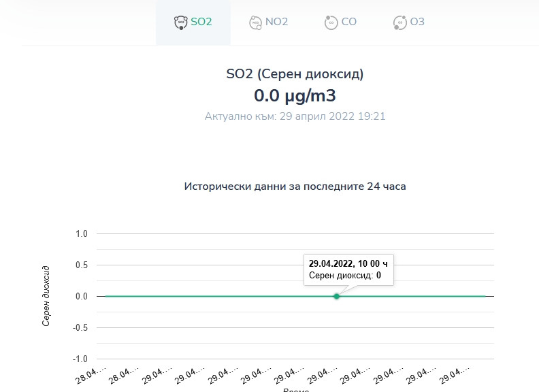Click the 0.0 label on the y-axis
This screenshot has height=392, width=539.
click(82, 296)
